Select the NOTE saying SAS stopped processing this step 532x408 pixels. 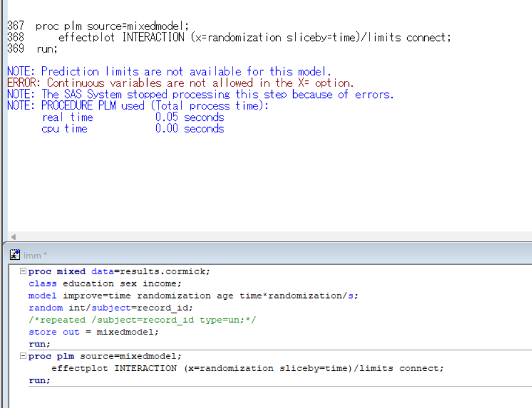click(x=200, y=94)
